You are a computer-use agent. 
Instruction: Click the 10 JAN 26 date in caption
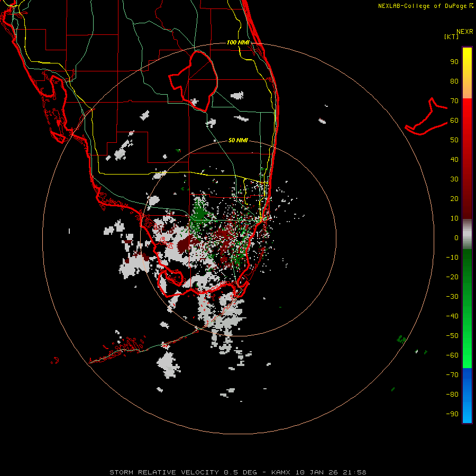[x=317, y=472]
